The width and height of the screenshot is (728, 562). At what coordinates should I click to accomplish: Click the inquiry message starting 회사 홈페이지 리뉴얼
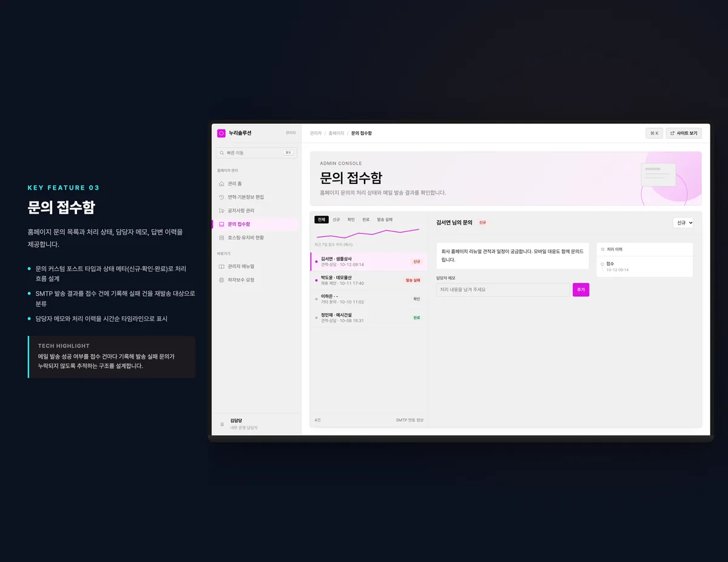(x=513, y=256)
